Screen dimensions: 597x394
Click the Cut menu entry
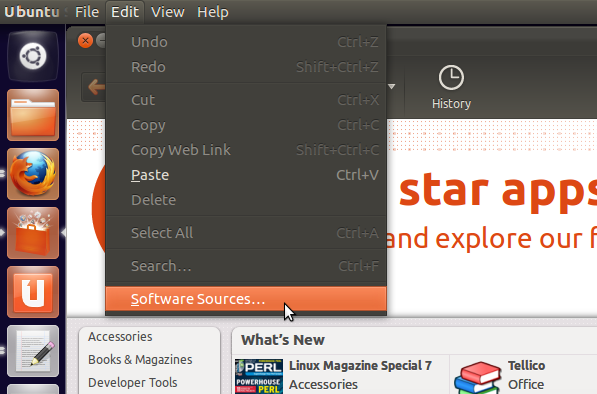[x=246, y=100]
